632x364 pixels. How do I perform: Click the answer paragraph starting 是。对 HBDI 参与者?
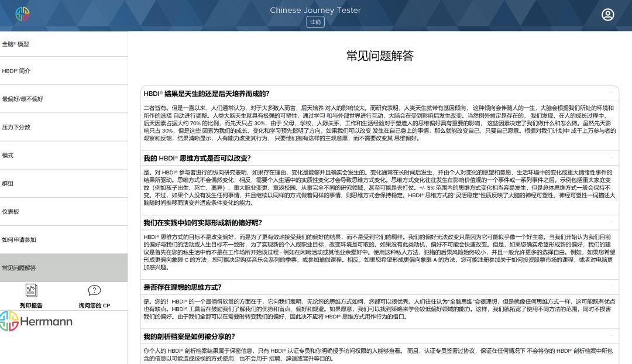click(x=380, y=187)
